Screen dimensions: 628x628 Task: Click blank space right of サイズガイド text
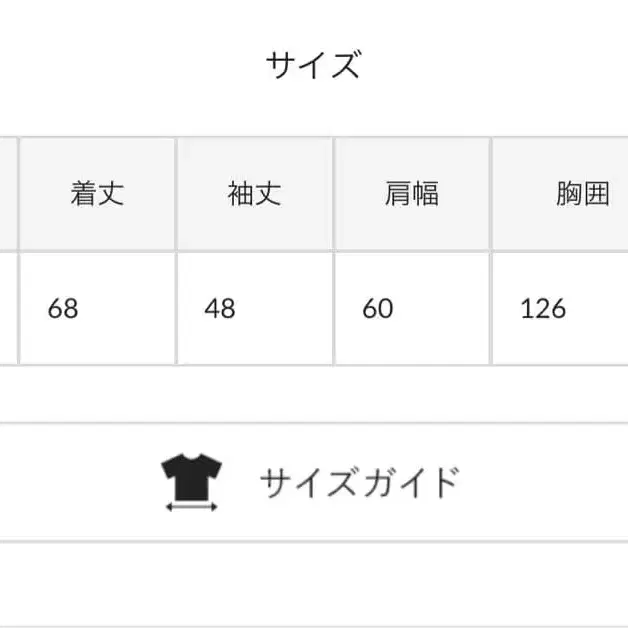(x=540, y=483)
